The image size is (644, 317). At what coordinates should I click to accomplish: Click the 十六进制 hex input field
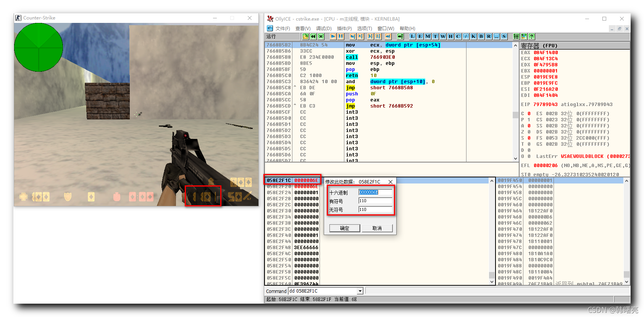point(376,192)
